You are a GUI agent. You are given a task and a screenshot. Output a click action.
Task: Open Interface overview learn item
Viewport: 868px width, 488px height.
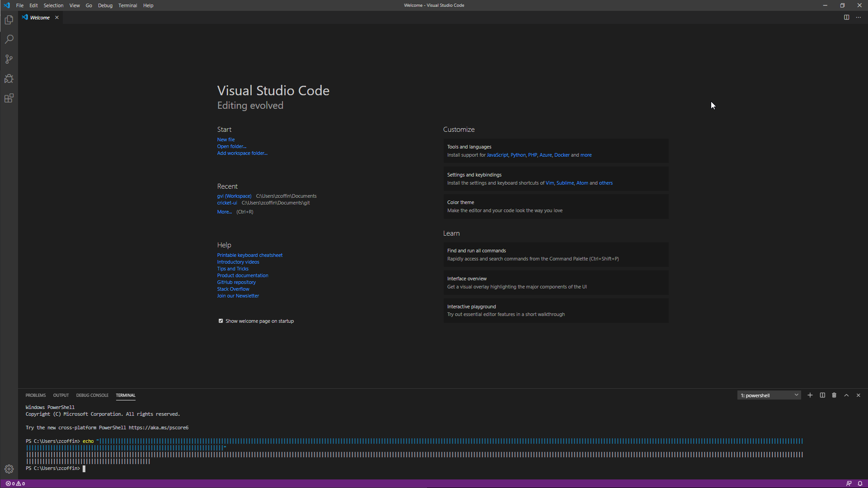click(556, 283)
